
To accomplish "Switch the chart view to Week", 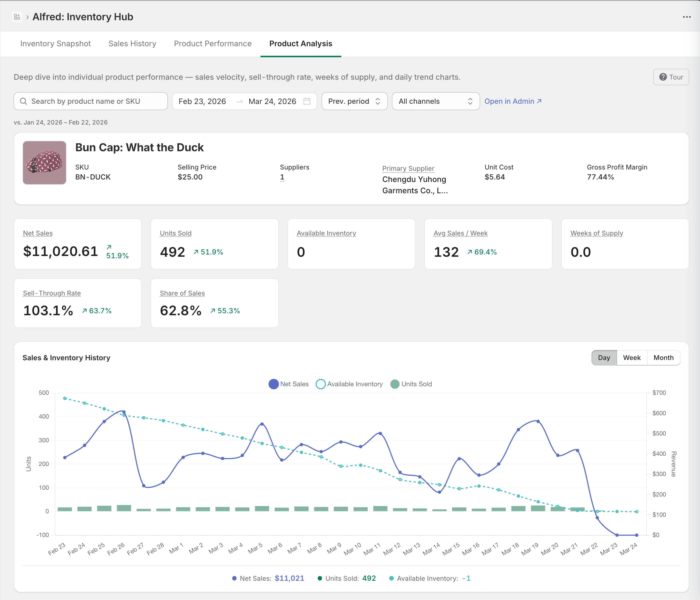I will tap(631, 357).
